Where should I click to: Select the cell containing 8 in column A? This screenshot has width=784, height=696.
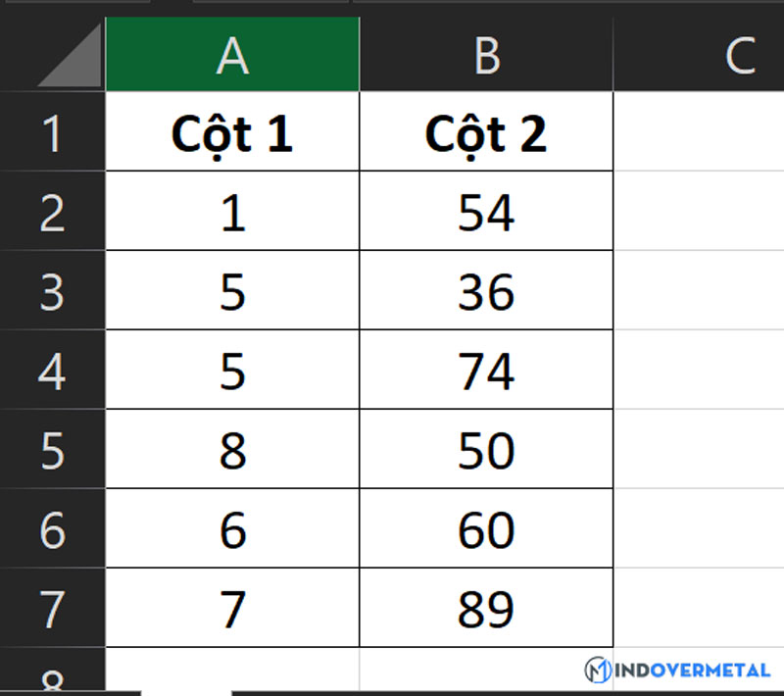click(232, 451)
